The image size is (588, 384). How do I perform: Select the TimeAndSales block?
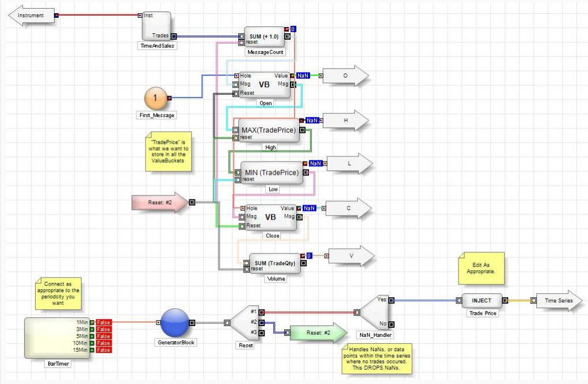[x=156, y=26]
